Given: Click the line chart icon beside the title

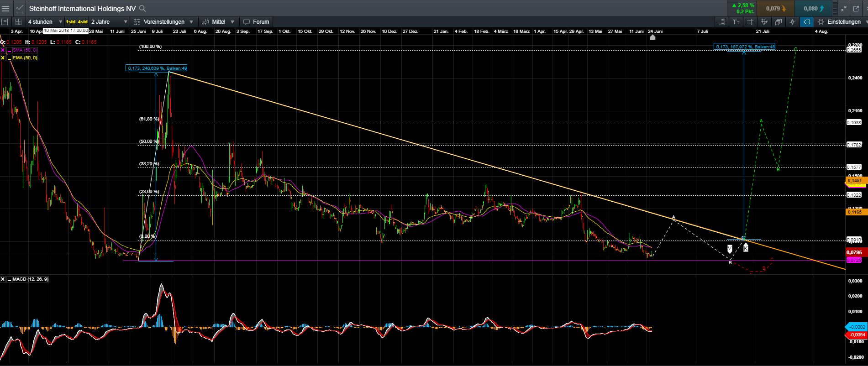Looking at the screenshot, I should click(20, 8).
